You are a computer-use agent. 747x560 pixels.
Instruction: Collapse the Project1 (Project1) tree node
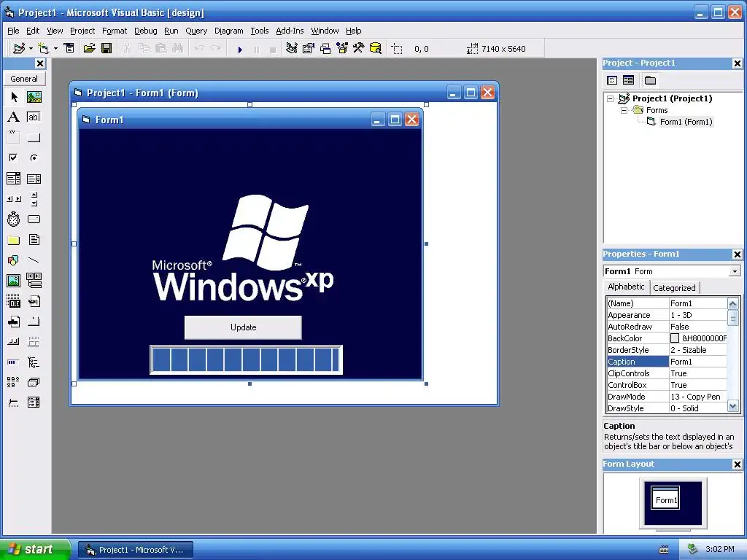tap(611, 98)
